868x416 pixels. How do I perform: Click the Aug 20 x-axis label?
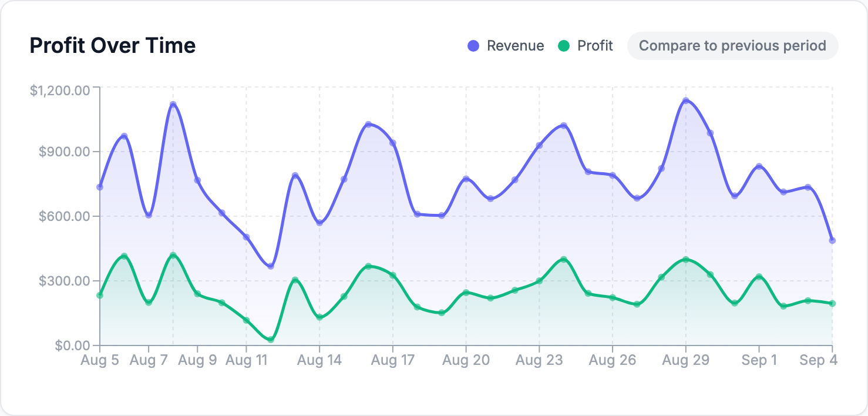466,360
